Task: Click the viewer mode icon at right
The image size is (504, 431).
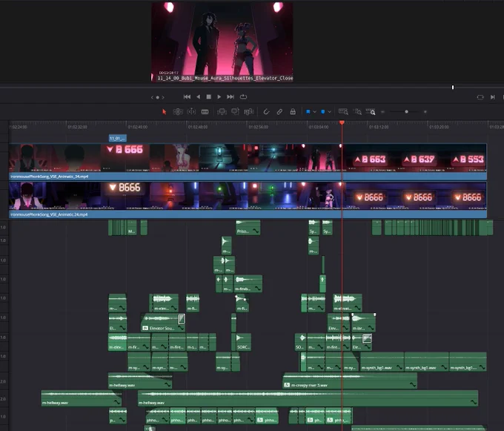Action: click(480, 97)
